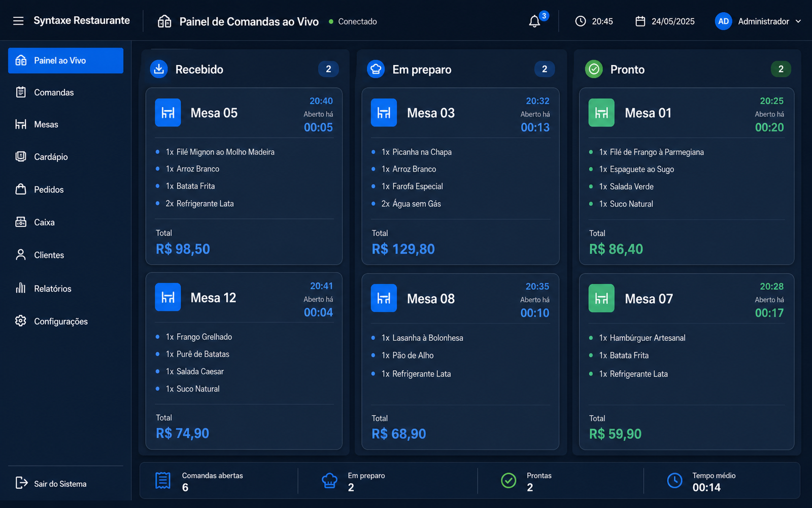Click the Pronto count badge

point(781,69)
